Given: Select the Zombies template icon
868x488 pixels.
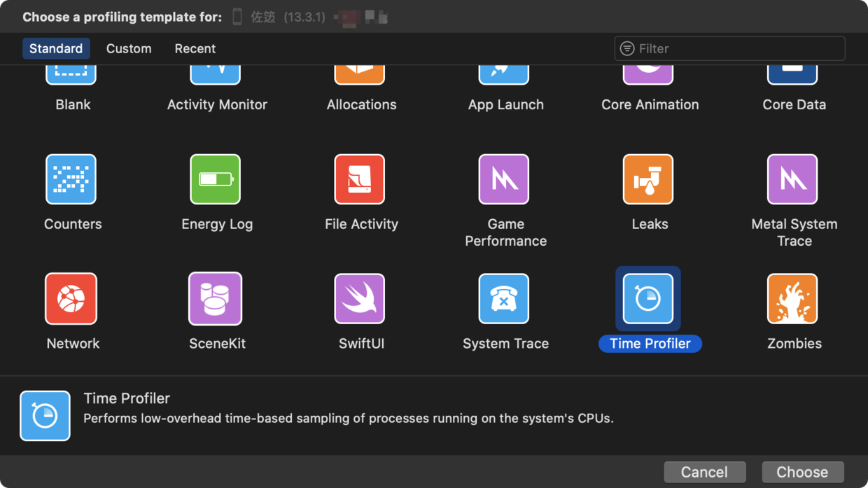Looking at the screenshot, I should click(x=792, y=299).
